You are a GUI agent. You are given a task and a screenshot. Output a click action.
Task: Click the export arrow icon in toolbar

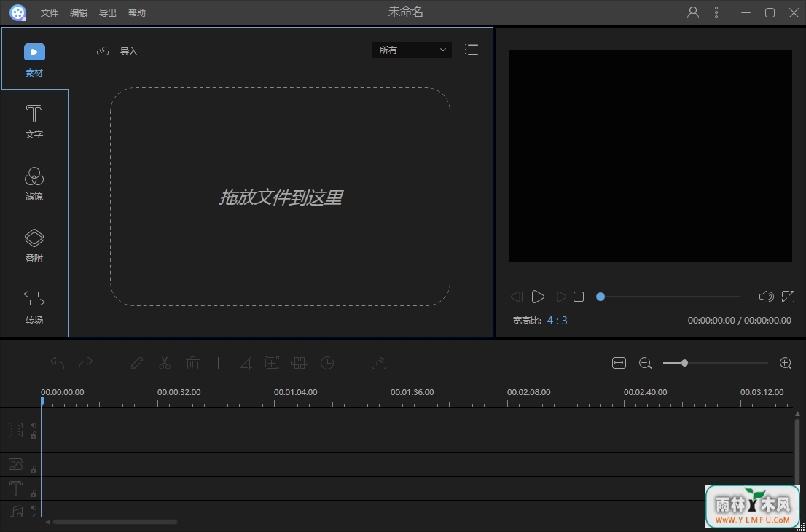379,363
